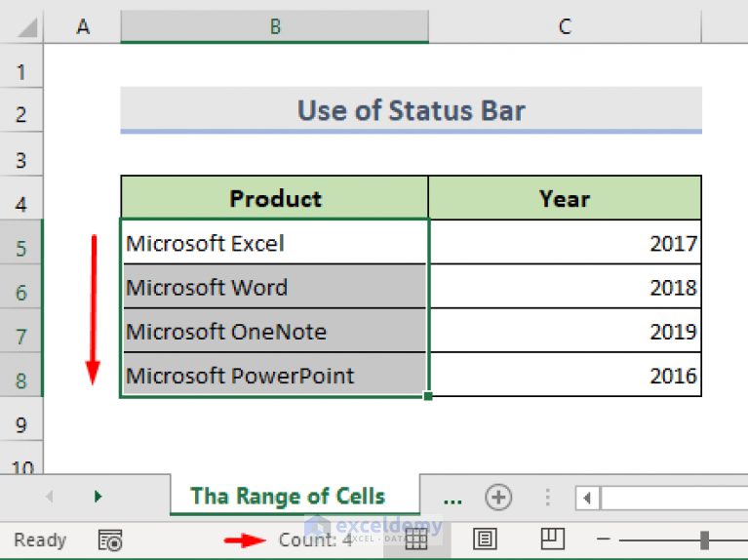Screen dimensions: 748x560
Task: Click the cell containing 2019
Action: 565,331
